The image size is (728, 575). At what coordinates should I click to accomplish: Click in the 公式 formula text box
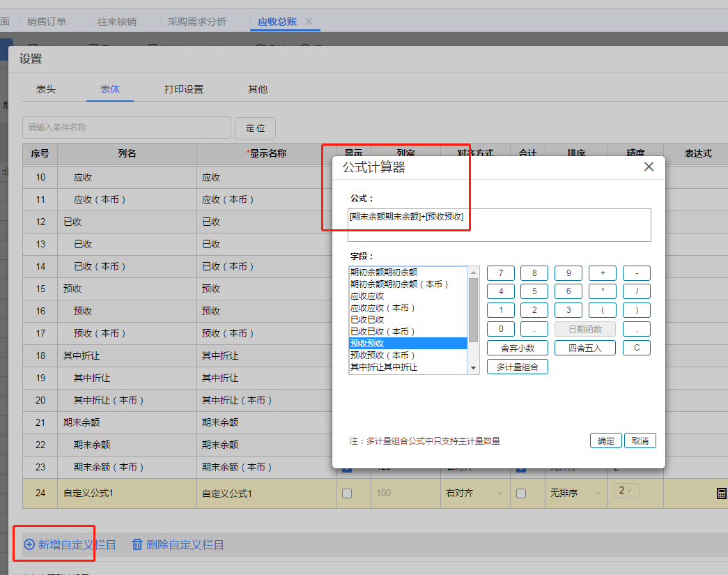[499, 225]
